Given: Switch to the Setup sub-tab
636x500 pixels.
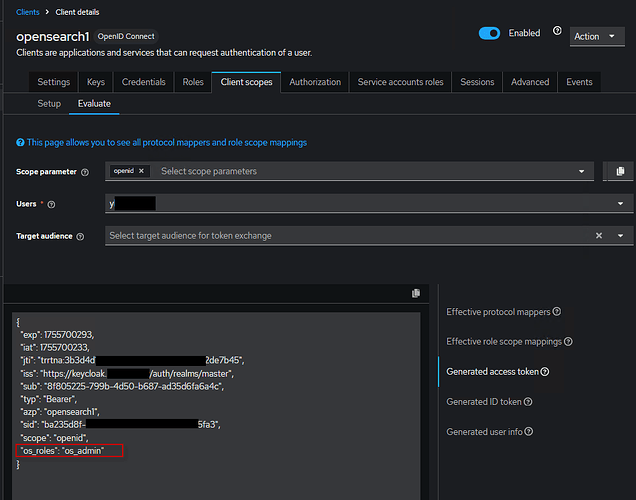Looking at the screenshot, I should 49,104.
